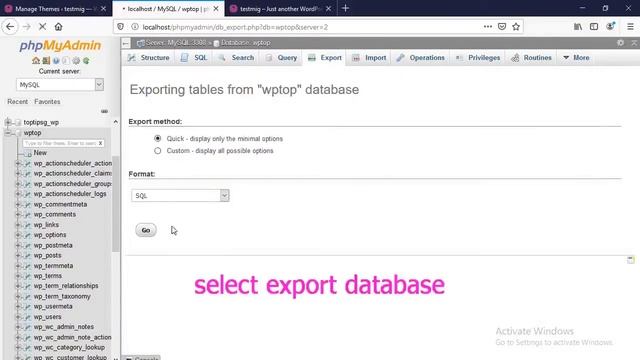Viewport: 640px width, 360px height.
Task: Click bookmark icon below export form
Action: [x=631, y=260]
